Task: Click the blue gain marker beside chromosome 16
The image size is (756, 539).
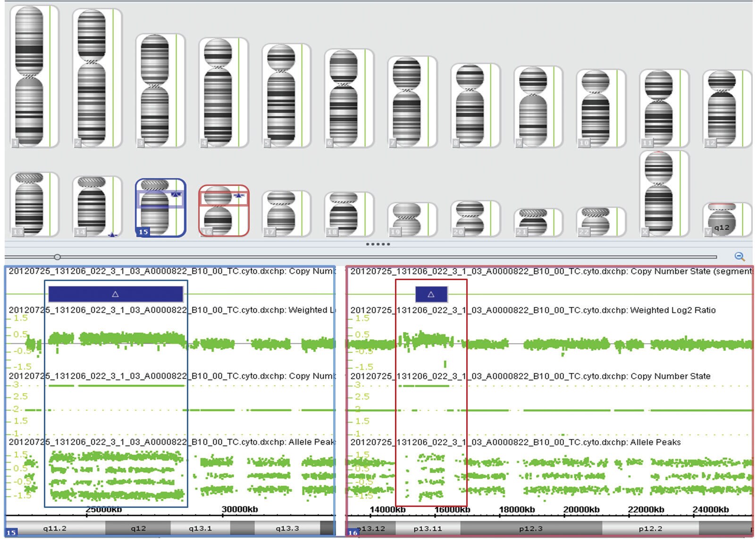Action: pos(239,195)
